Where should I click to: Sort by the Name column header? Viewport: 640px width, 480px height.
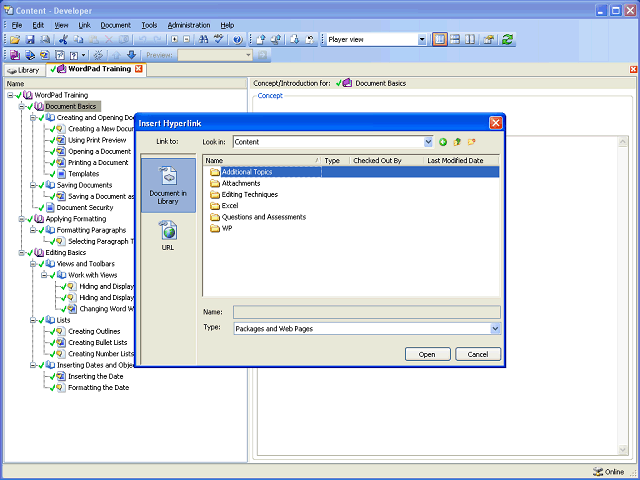[x=262, y=161]
